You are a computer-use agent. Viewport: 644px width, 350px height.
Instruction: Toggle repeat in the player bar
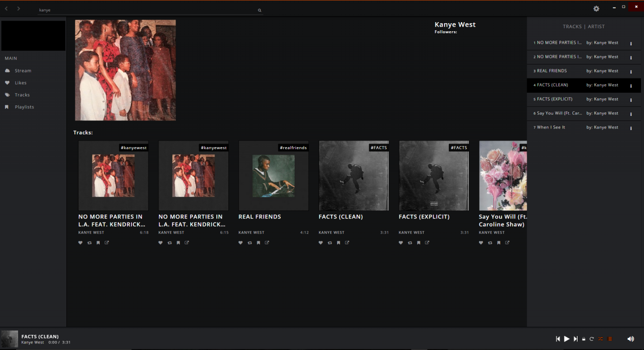point(592,339)
